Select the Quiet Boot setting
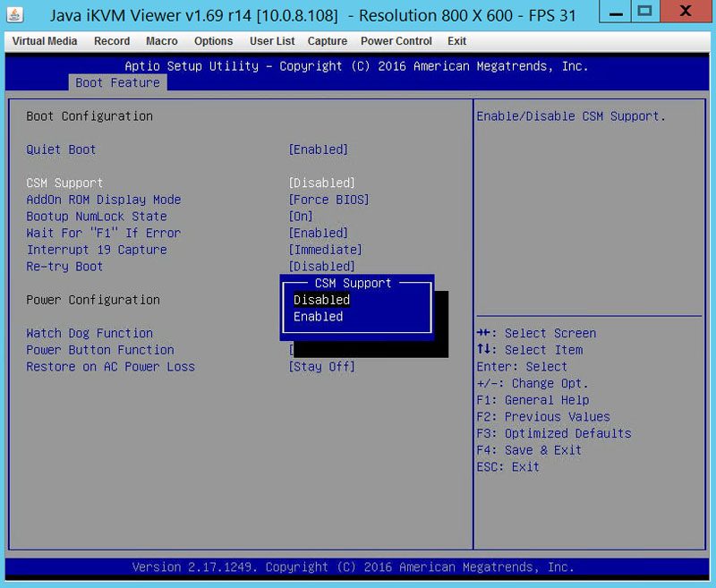 [61, 149]
